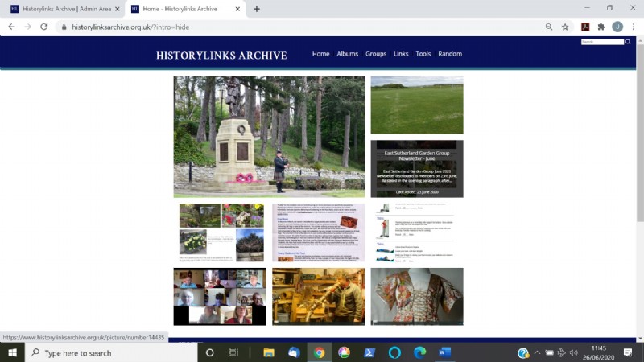Open the Tools menu item

[x=423, y=54]
